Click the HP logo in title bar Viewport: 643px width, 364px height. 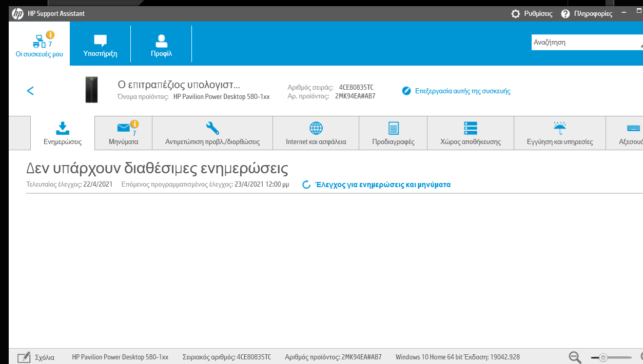[x=17, y=14]
